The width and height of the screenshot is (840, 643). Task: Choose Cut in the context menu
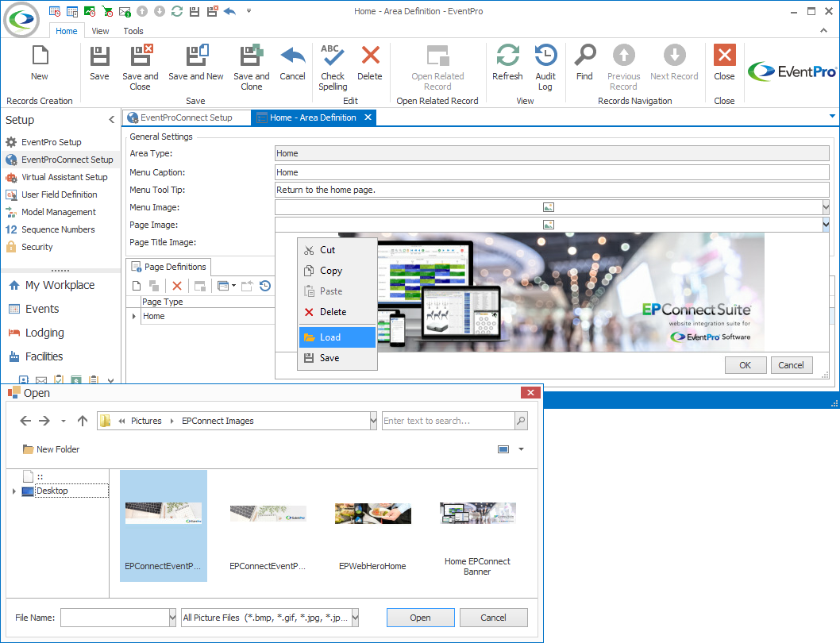337,250
